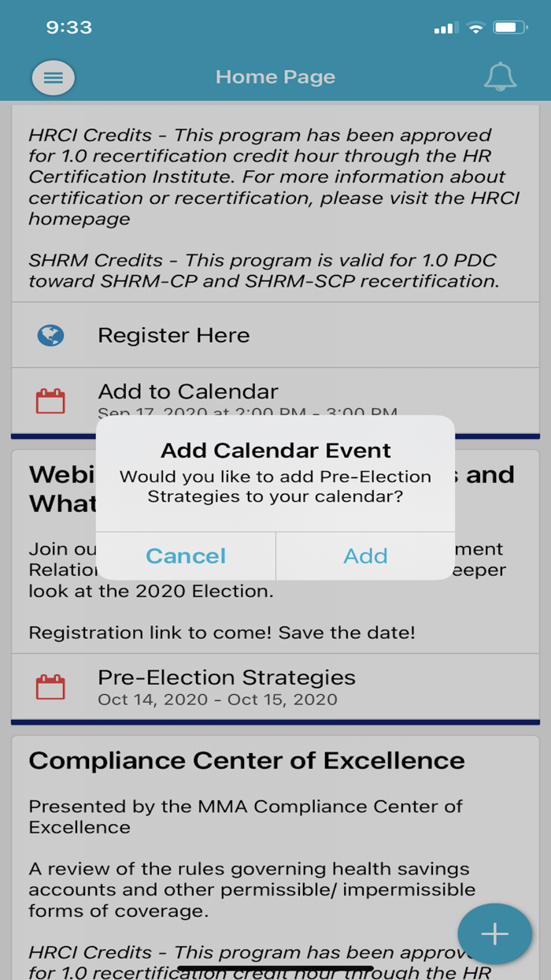Tap the calendar icon beside Pre-Election Strategies
The width and height of the screenshot is (551, 980).
point(51,687)
